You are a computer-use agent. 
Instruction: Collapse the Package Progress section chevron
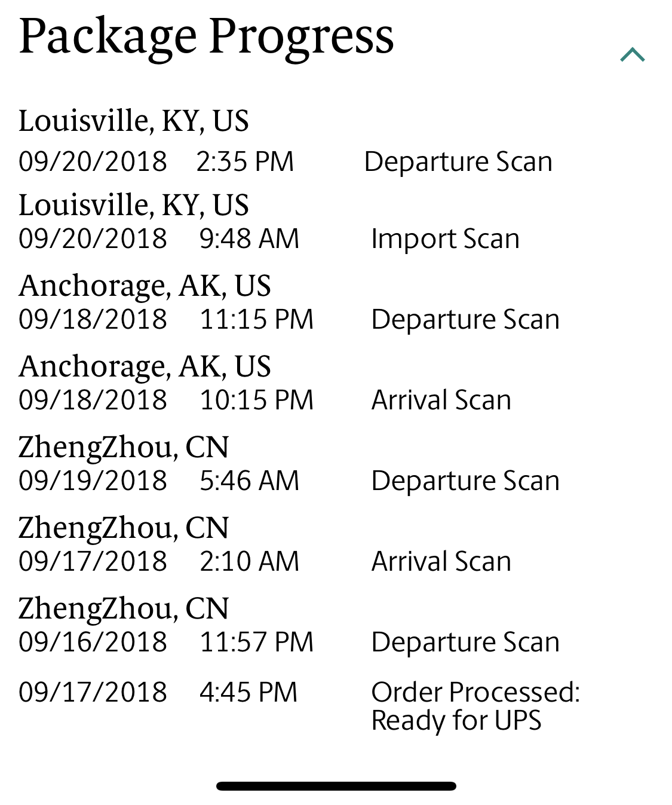point(633,55)
